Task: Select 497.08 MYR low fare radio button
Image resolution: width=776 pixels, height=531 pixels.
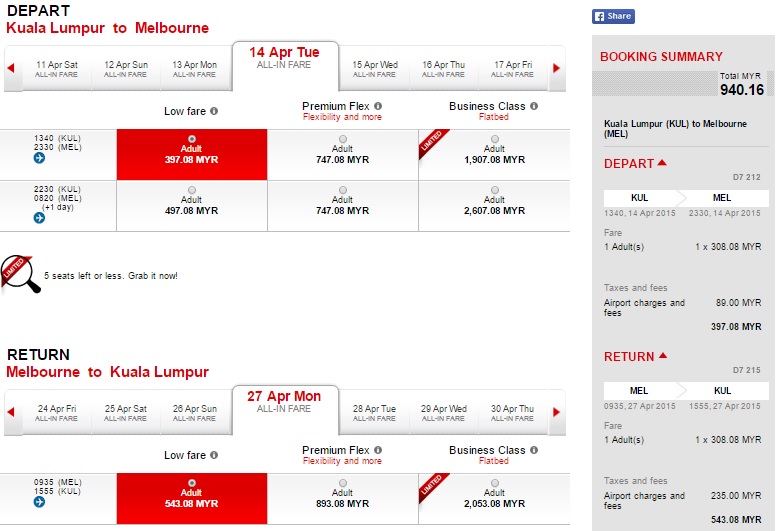Action: pyautogui.click(x=191, y=189)
